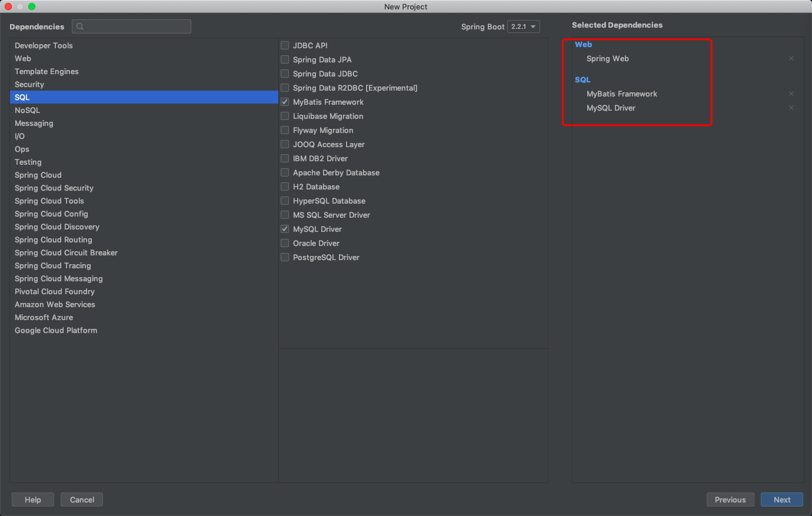The image size is (812, 516).
Task: Select Spring Cloud Tracing category
Action: click(x=144, y=265)
